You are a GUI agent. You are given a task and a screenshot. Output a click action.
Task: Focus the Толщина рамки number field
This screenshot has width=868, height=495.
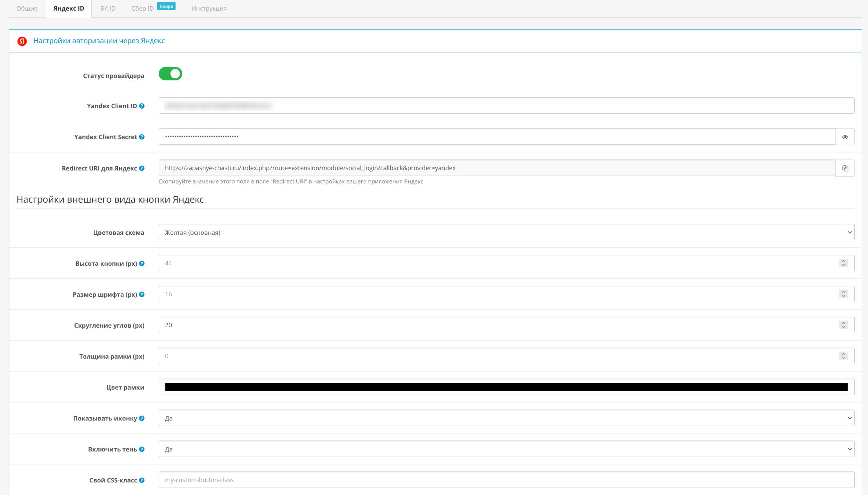click(506, 356)
